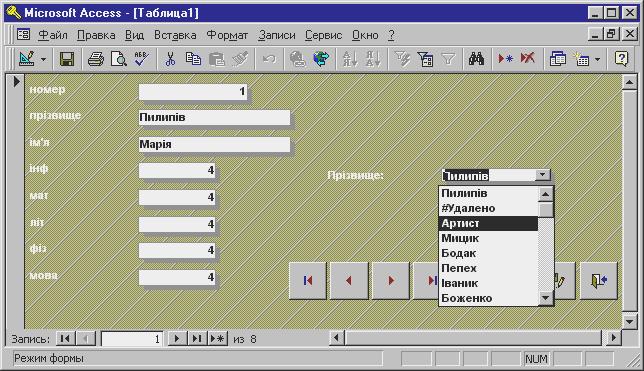The height and width of the screenshot is (371, 644).
Task: Click the form's first record button
Action: (308, 281)
